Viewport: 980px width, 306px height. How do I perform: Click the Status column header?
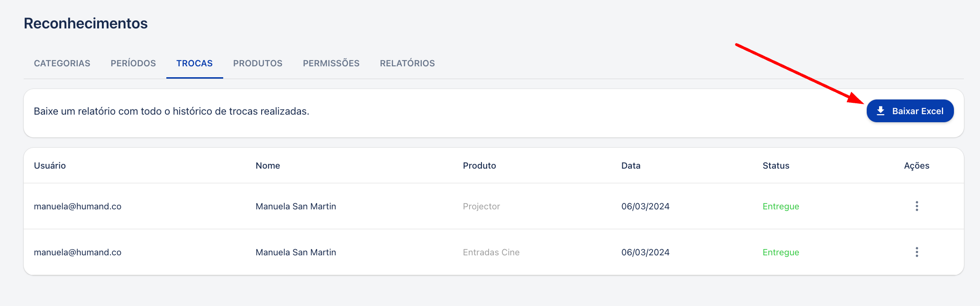[776, 166]
